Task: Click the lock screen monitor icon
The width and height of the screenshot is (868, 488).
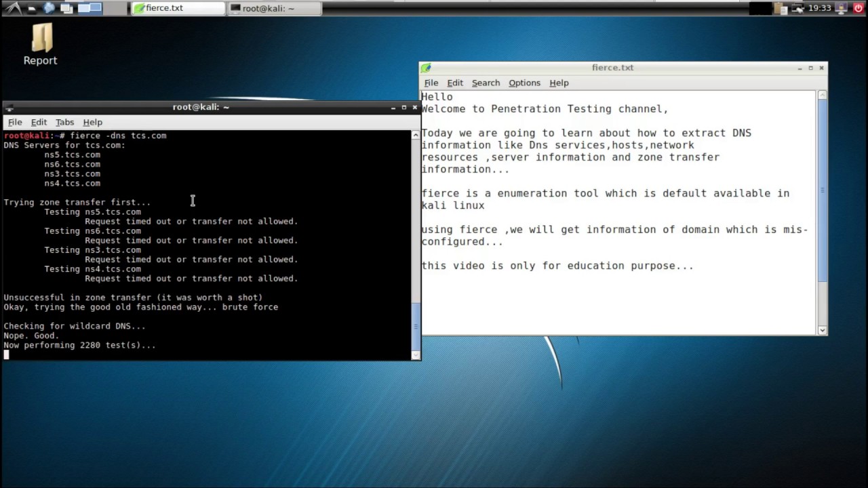Action: pos(841,9)
